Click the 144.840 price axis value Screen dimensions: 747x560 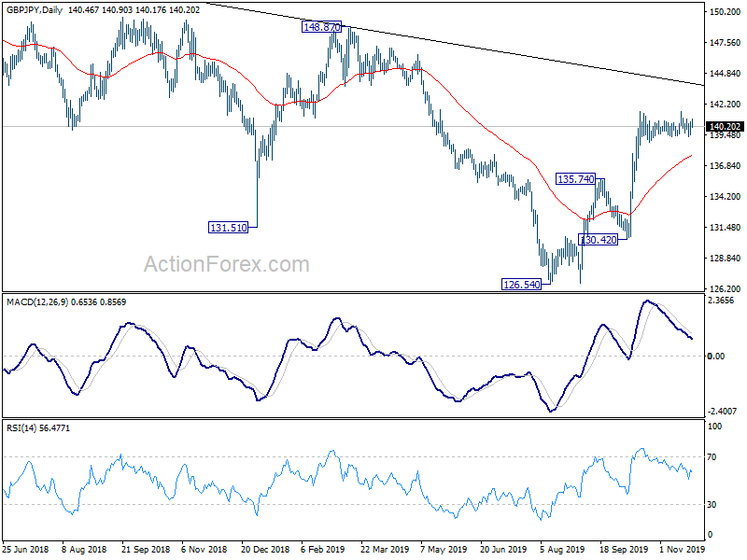726,74
